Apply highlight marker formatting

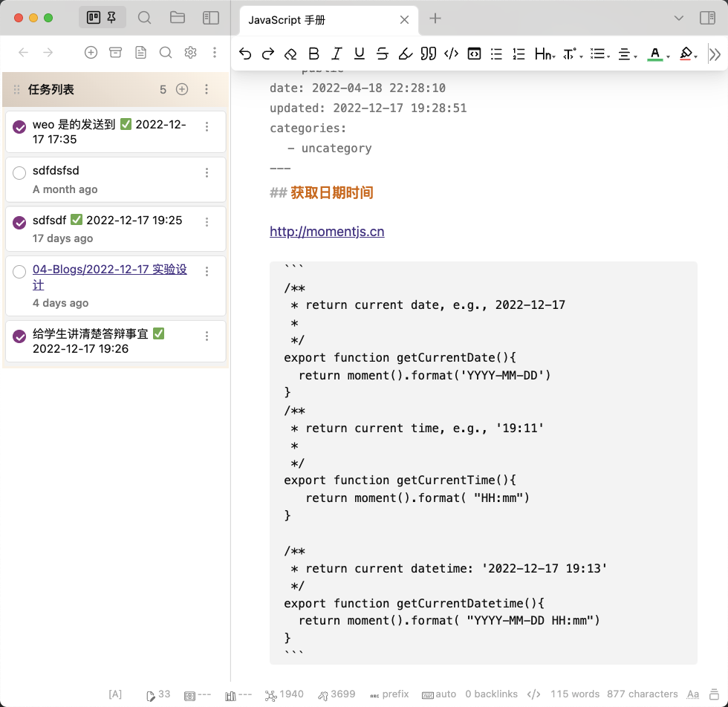click(406, 54)
